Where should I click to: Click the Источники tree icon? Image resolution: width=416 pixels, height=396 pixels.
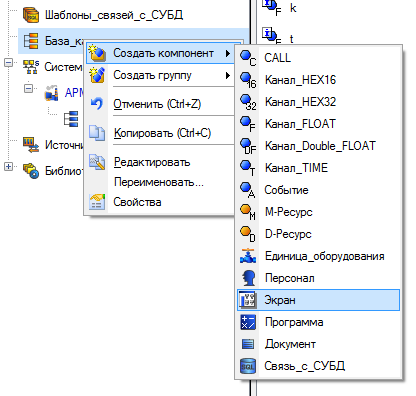(x=31, y=145)
